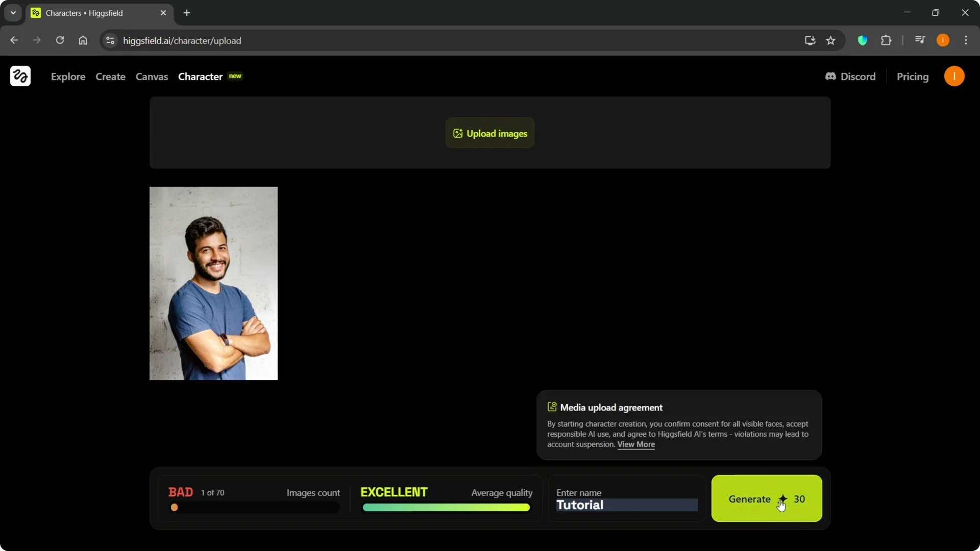Click the site info icon in address bar
This screenshot has width=980, height=551.
pos(110,40)
